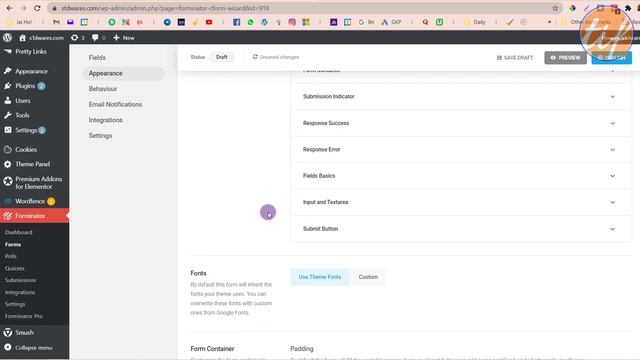
Task: Expand Input and Textarea section
Action: [x=461, y=202]
